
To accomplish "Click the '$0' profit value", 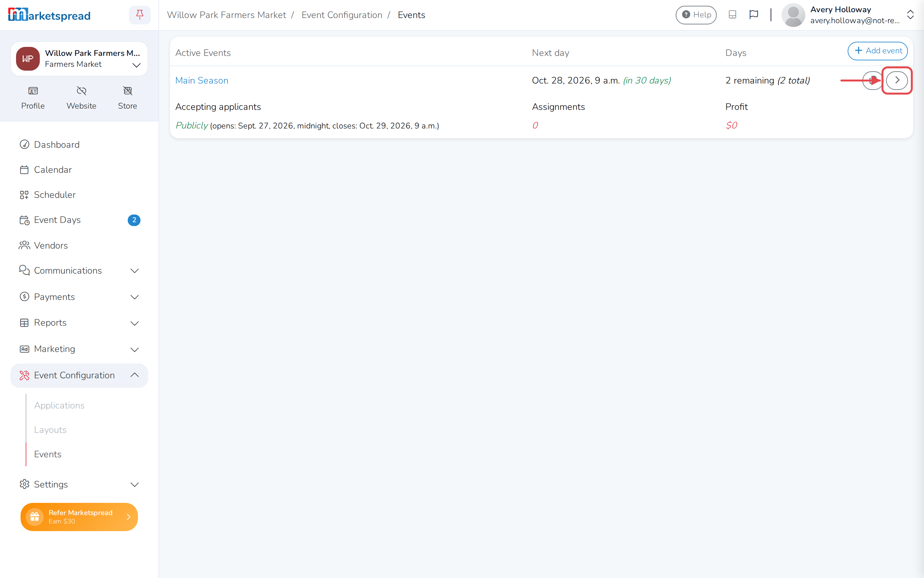I will pos(731,125).
